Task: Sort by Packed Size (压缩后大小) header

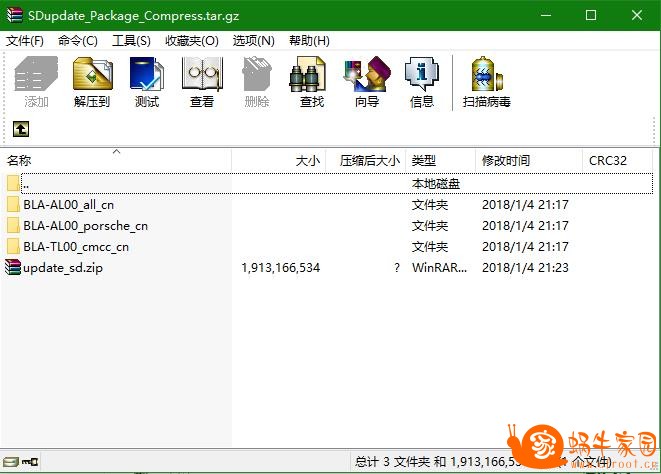Action: pos(365,160)
